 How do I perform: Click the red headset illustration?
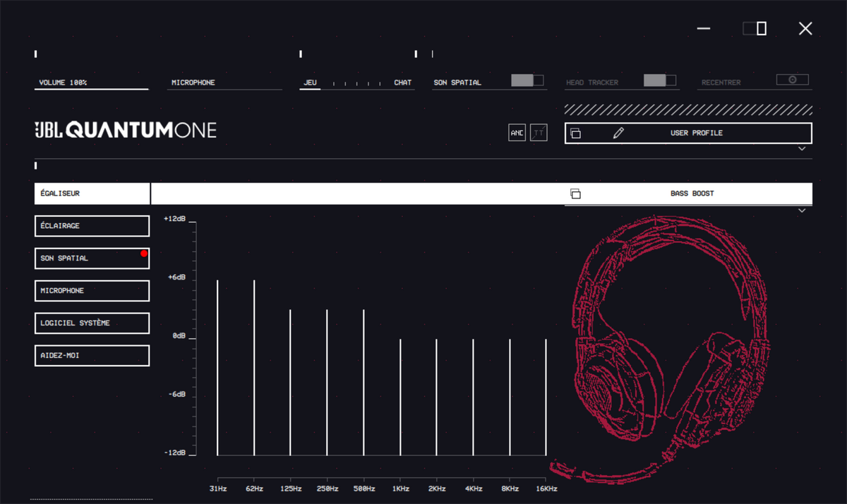[660, 349]
